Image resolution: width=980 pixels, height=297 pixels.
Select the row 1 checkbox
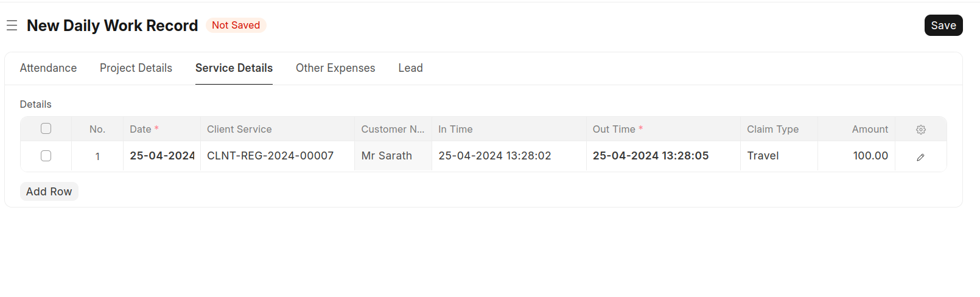pos(46,156)
